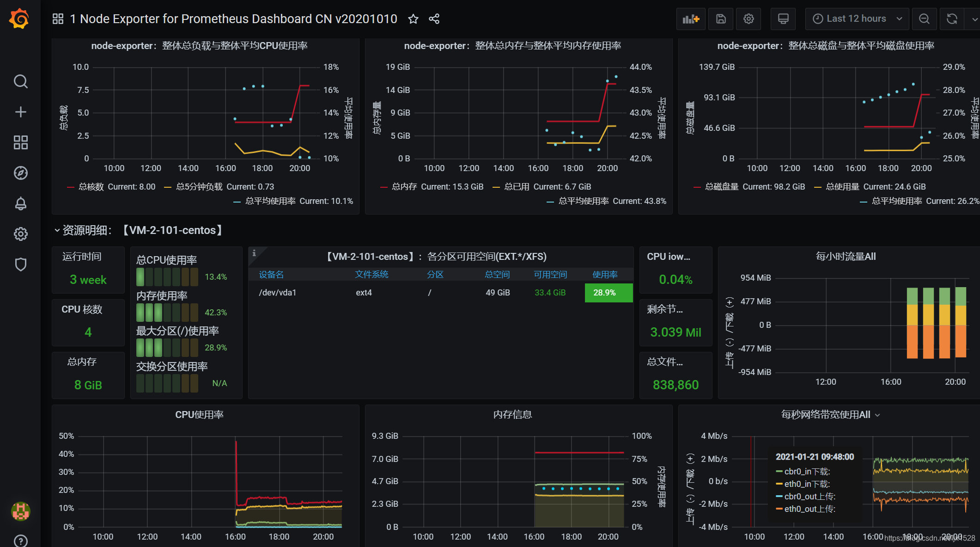980x547 pixels.
Task: Sort table by 使用率 column
Action: coord(605,275)
